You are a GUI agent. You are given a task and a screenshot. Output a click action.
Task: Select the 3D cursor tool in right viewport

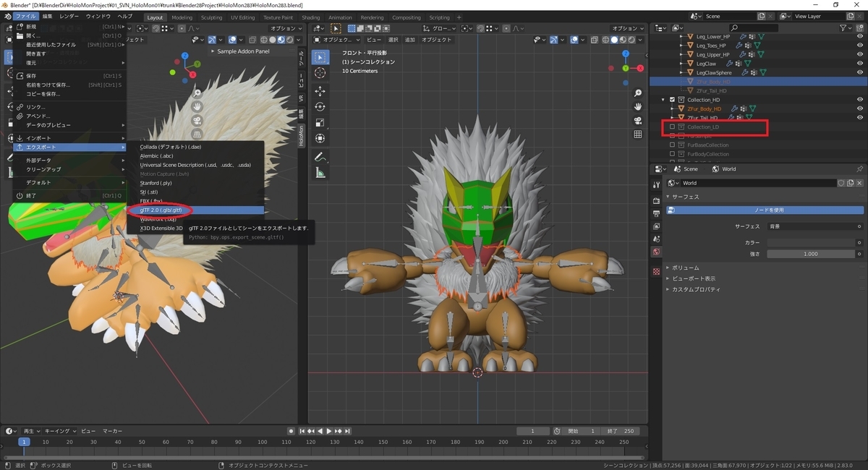(320, 73)
